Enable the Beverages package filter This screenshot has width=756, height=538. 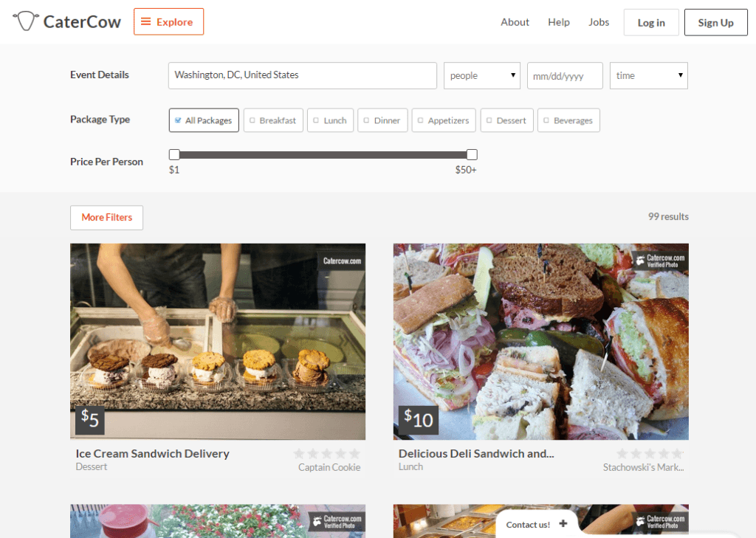(x=568, y=120)
